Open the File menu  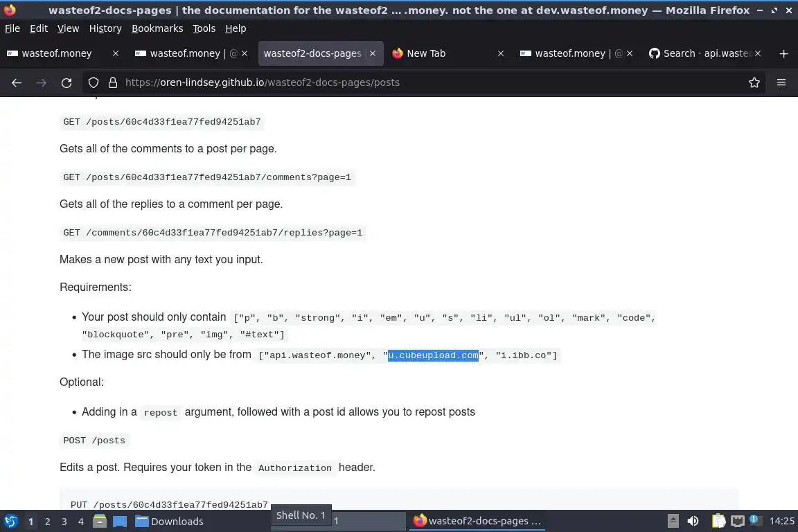pyautogui.click(x=12, y=28)
